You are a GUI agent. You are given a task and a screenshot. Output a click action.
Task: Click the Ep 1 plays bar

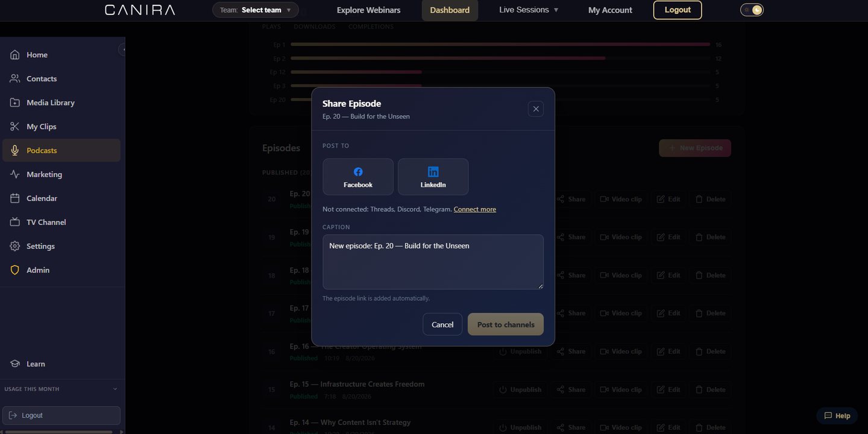(500, 45)
